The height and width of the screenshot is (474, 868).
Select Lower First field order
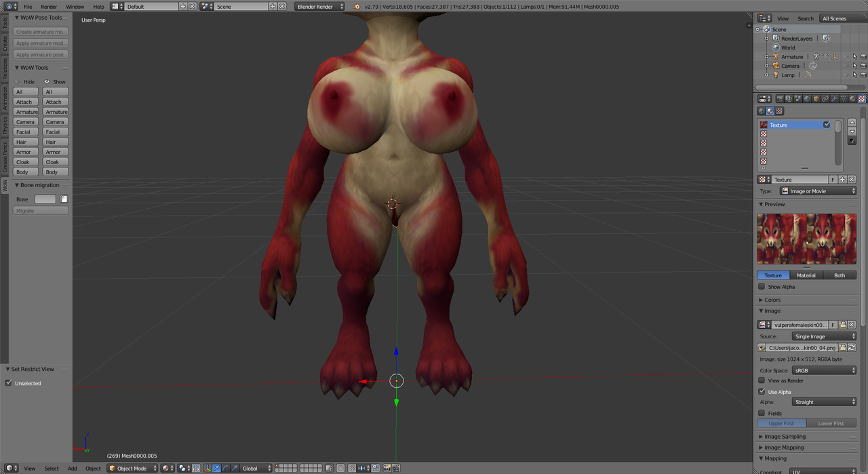[x=831, y=423]
